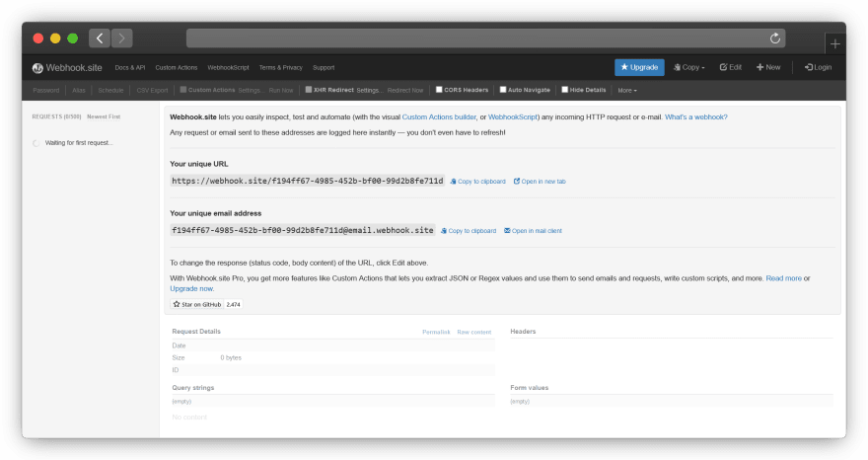Open WebhookScript in the top navigation
Viewport: 868px width, 460px height.
pyautogui.click(x=228, y=67)
